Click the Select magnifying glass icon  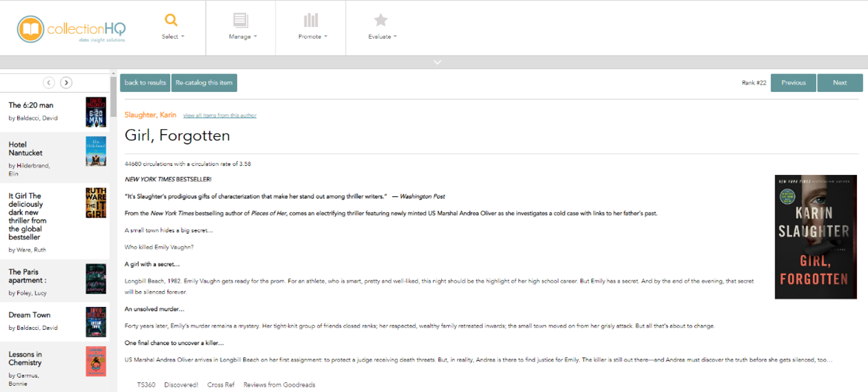[171, 20]
